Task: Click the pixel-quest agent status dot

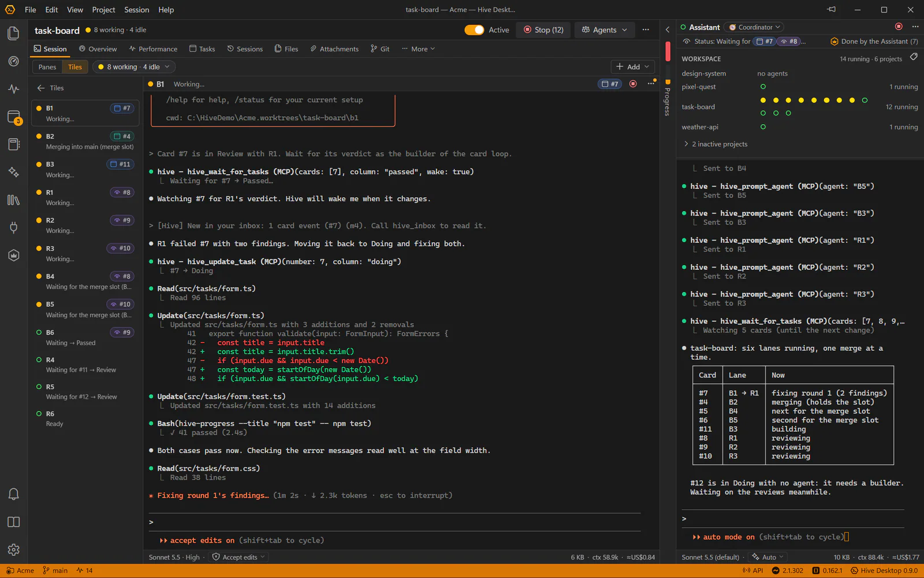Action: (763, 87)
